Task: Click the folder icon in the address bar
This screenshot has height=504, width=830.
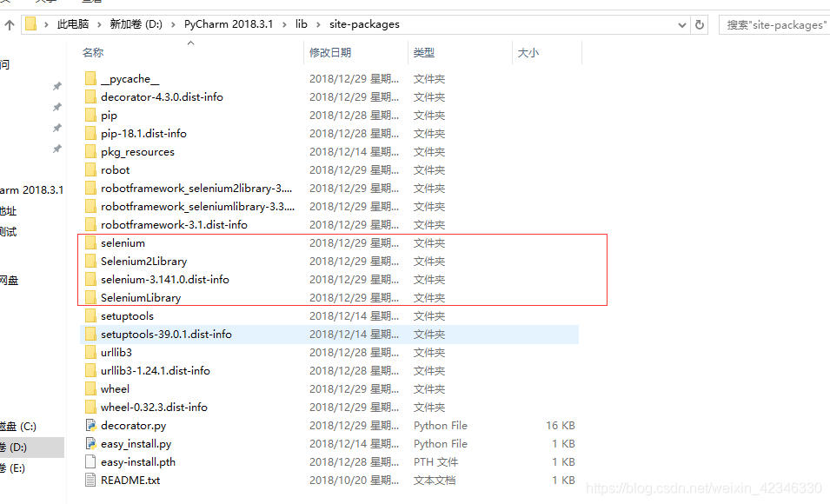Action: tap(31, 24)
